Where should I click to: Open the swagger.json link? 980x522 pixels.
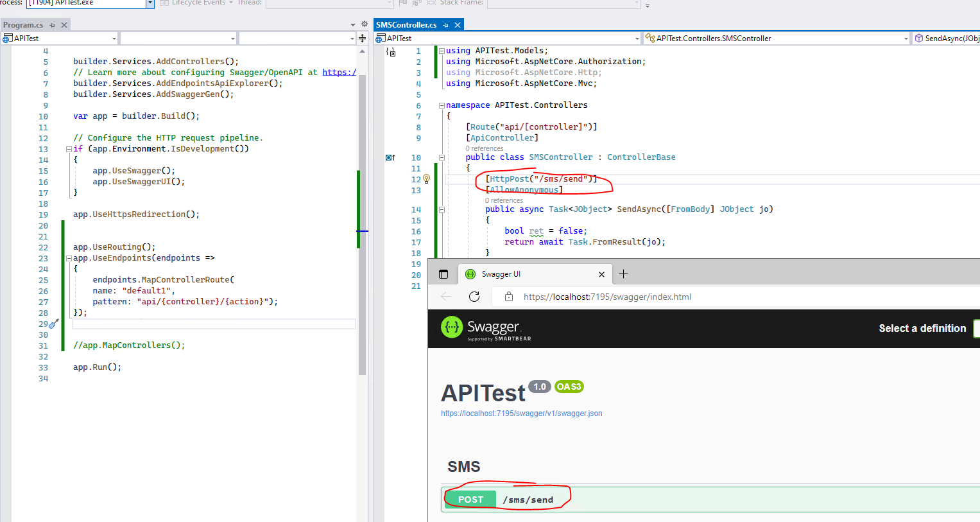(521, 413)
